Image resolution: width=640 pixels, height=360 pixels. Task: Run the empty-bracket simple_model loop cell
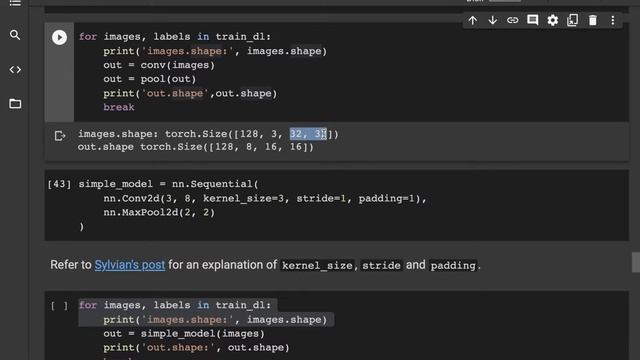pos(59,305)
